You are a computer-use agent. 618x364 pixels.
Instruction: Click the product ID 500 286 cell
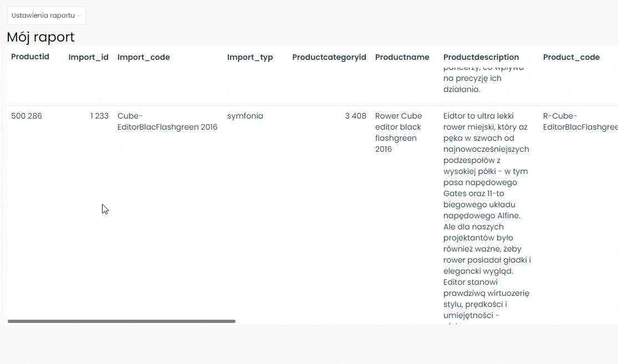click(x=27, y=116)
